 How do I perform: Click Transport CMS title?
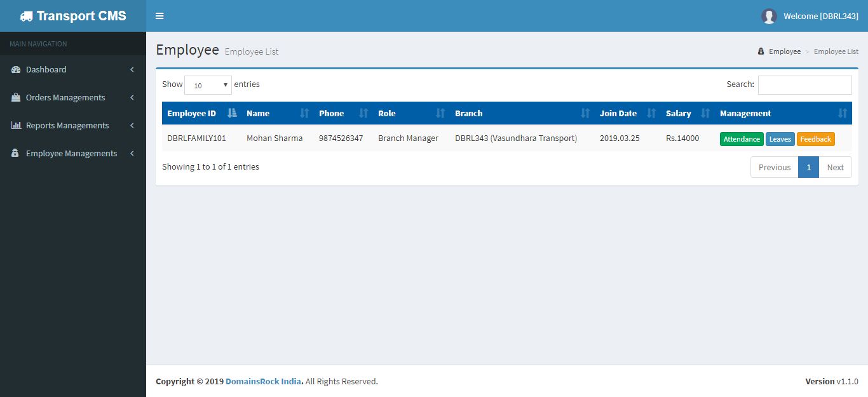tap(81, 16)
